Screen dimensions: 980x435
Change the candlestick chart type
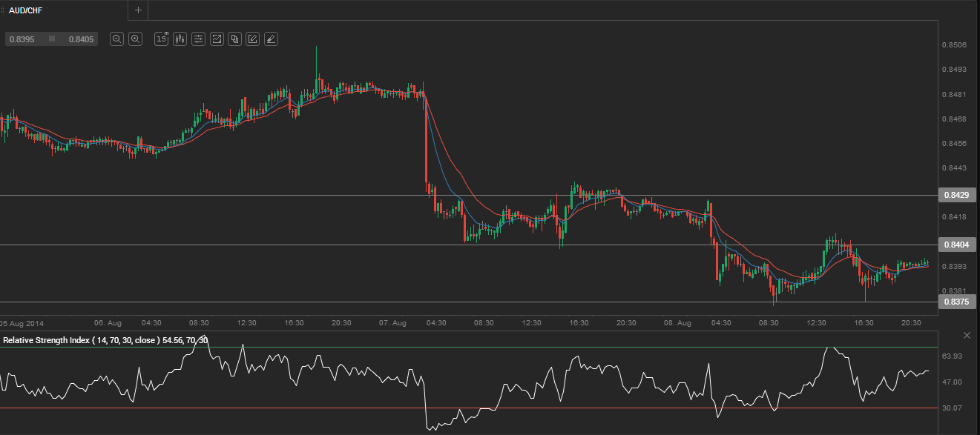[x=180, y=39]
